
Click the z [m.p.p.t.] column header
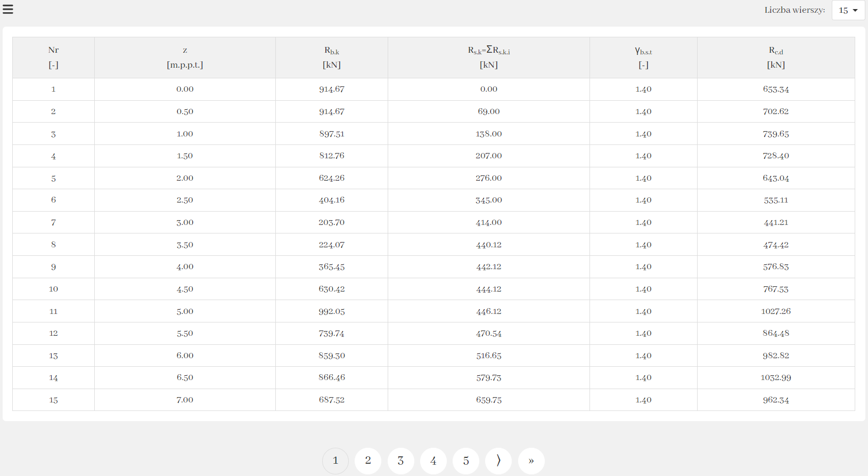185,57
